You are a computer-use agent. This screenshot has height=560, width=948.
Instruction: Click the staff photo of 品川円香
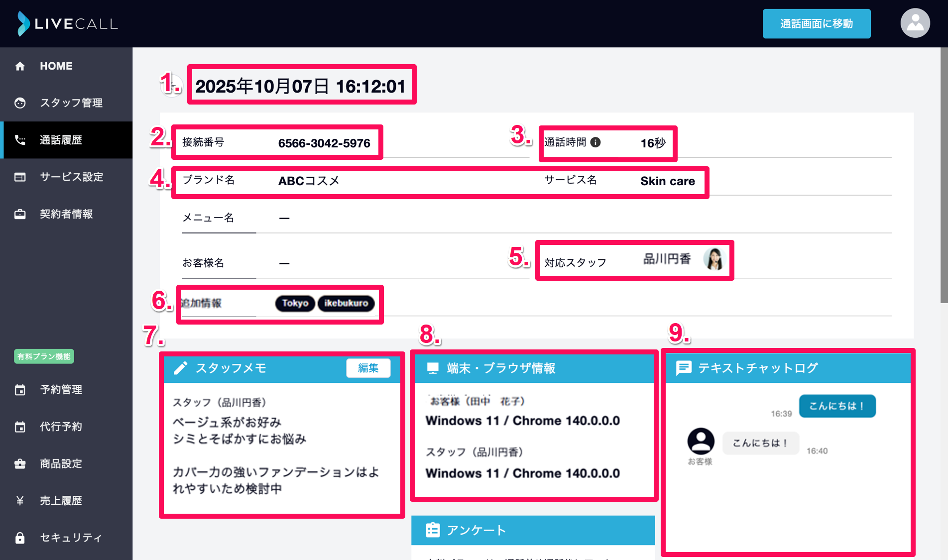coord(713,259)
